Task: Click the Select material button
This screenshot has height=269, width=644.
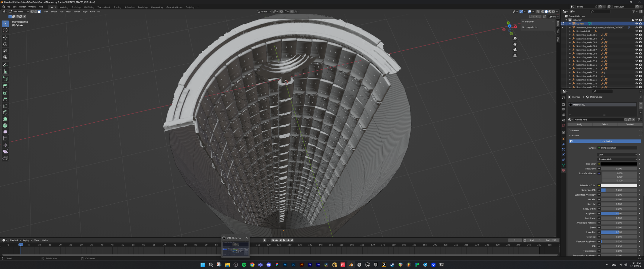Action: pyautogui.click(x=605, y=124)
